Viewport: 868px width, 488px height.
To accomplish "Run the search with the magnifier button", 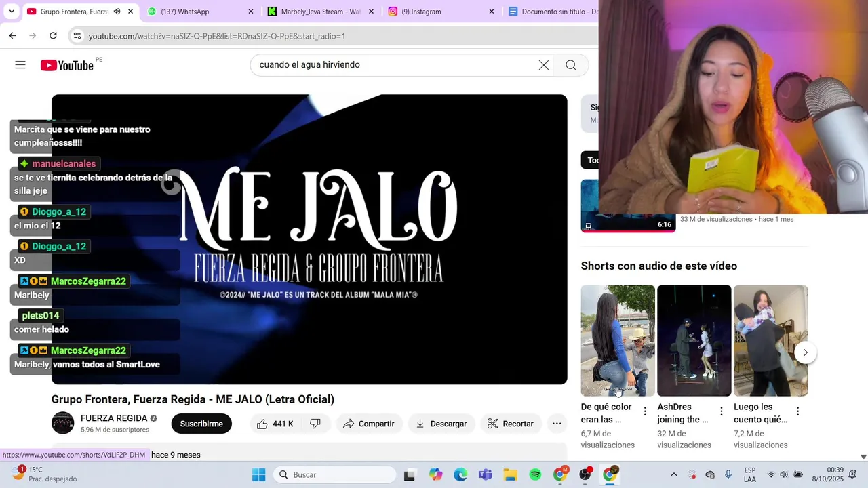I will pos(571,65).
